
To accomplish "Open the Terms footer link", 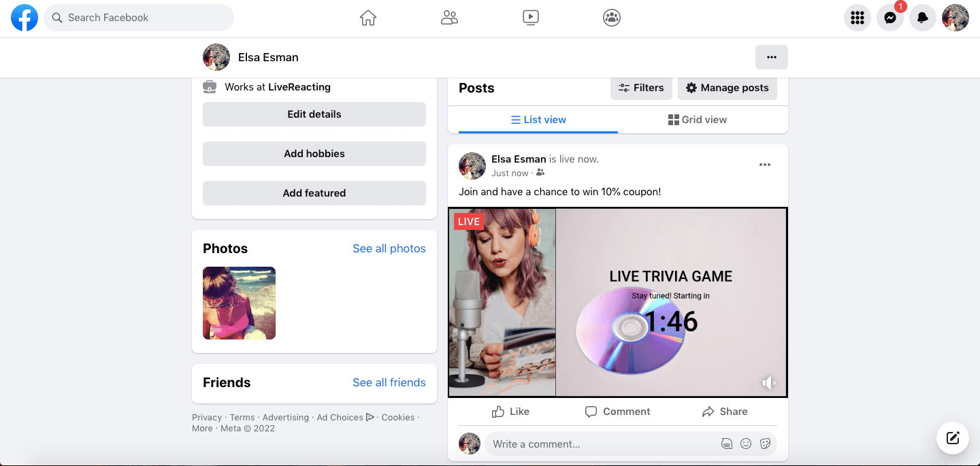I will 242,417.
